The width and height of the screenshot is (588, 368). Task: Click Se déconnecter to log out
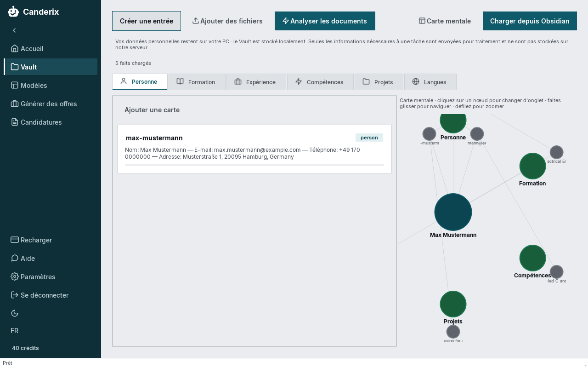[x=51, y=295]
